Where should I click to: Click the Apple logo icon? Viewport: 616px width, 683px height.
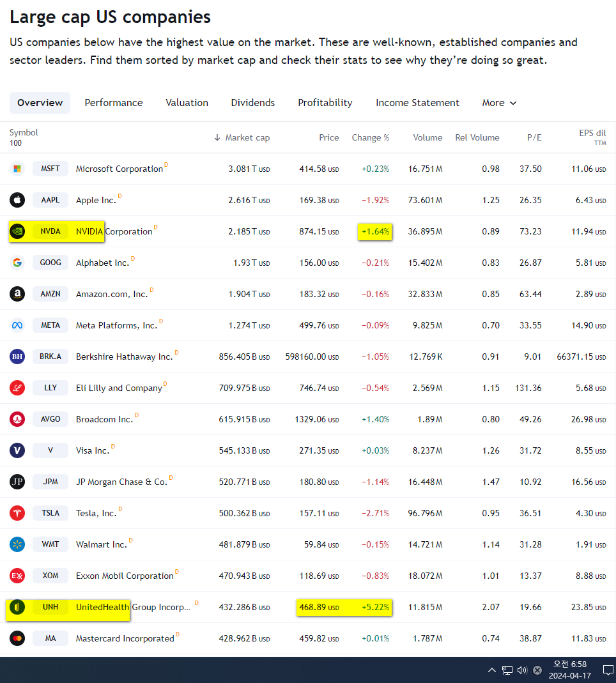(x=17, y=200)
